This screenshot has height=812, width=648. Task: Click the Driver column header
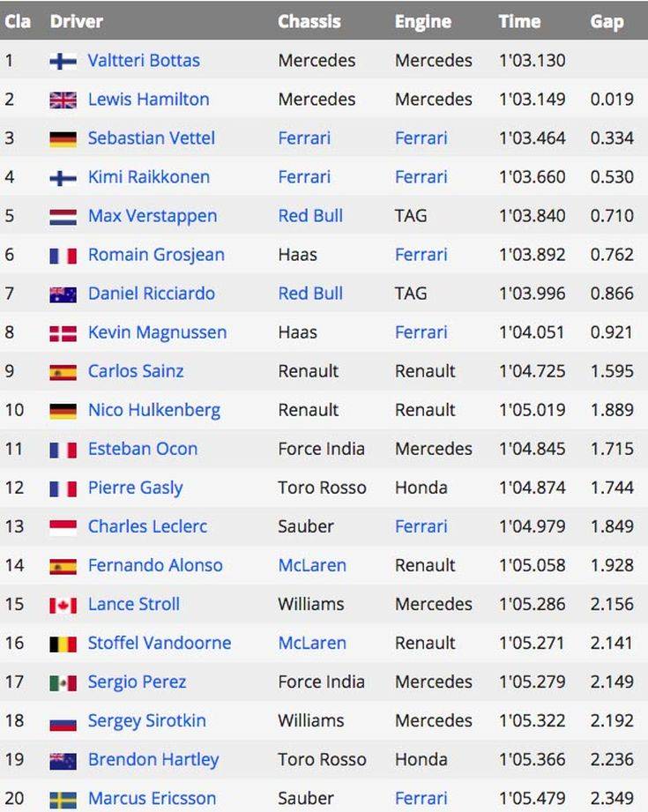click(x=76, y=21)
